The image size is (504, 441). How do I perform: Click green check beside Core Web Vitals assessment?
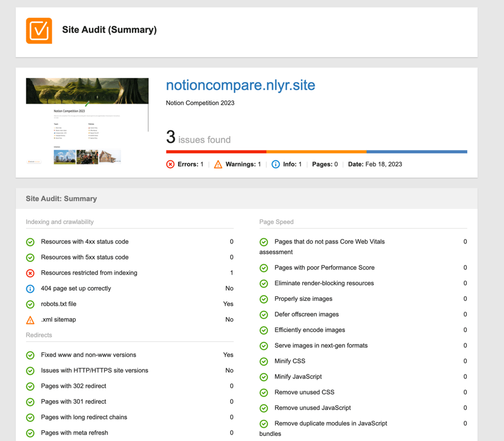click(x=264, y=242)
